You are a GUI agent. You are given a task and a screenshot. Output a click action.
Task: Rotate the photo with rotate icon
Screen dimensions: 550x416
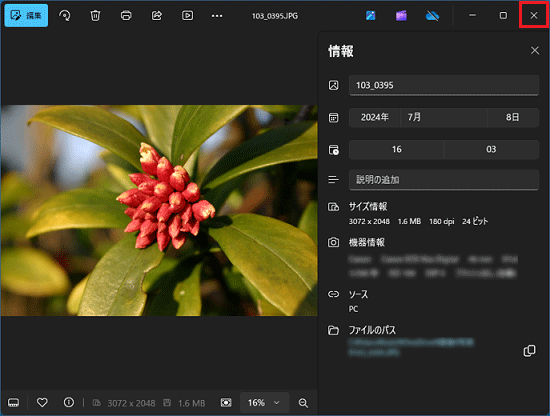(65, 15)
